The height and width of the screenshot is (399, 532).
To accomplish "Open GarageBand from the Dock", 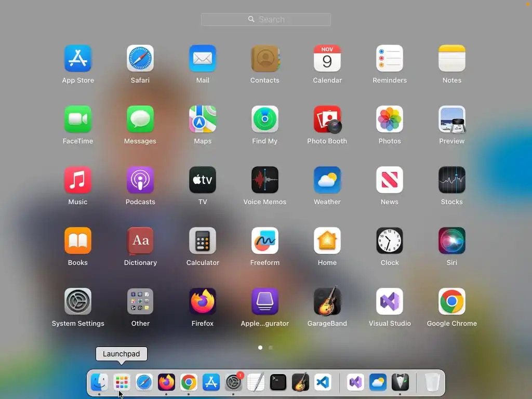I will click(x=300, y=382).
